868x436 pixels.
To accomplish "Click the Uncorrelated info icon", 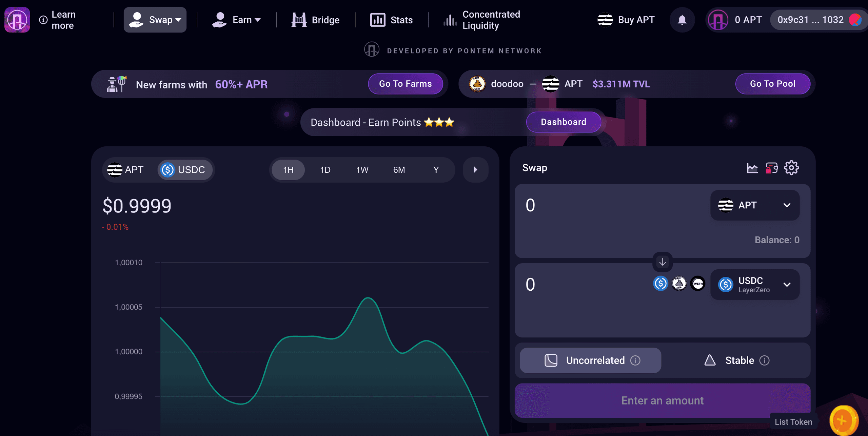I will 635,360.
